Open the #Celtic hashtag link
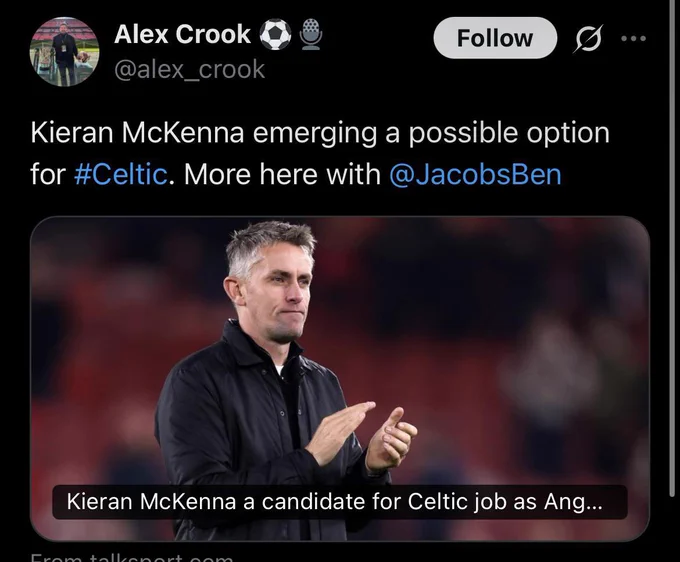Screen dimensions: 680x562 tap(121, 174)
